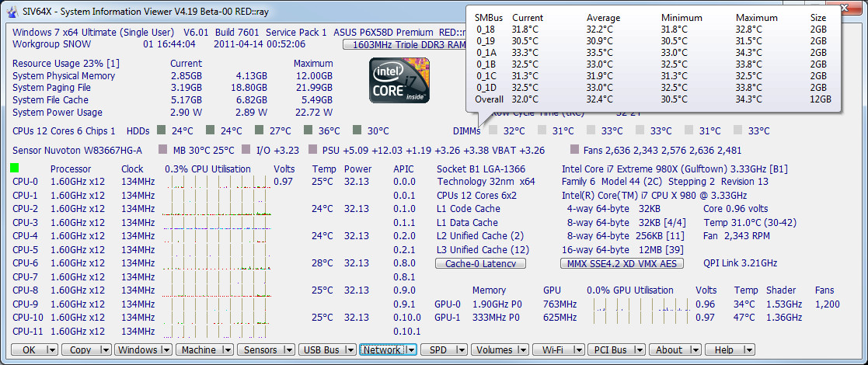
Task: Click the HDD swatch beside 30°C
Action: click(357, 130)
